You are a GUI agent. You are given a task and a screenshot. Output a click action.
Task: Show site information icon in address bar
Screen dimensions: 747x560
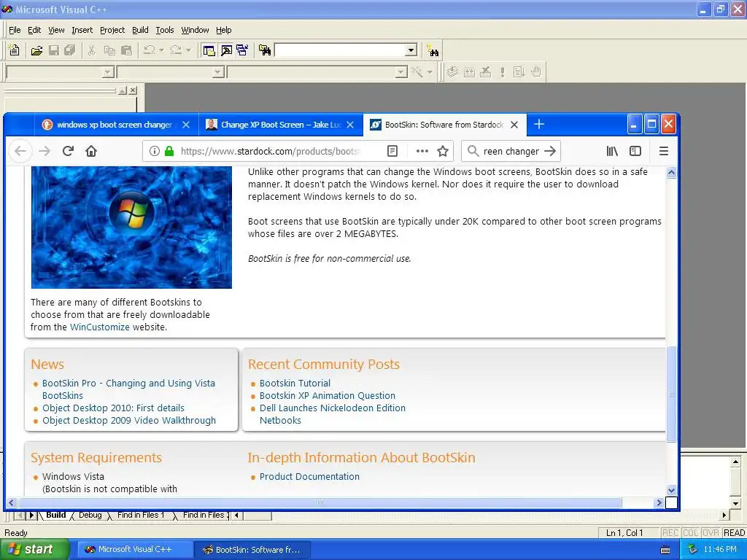coord(155,151)
